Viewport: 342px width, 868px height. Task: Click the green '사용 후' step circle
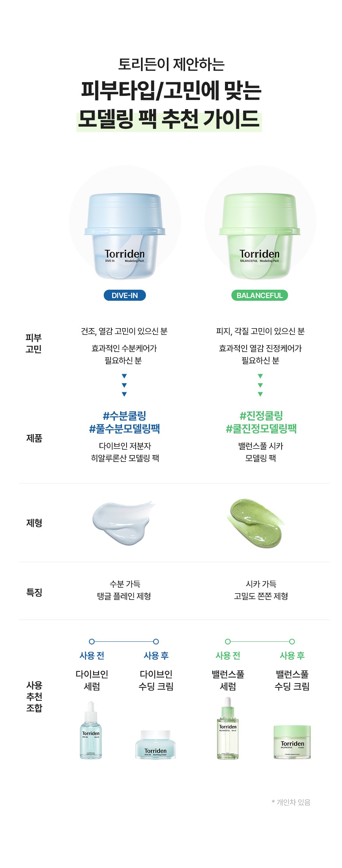(292, 641)
